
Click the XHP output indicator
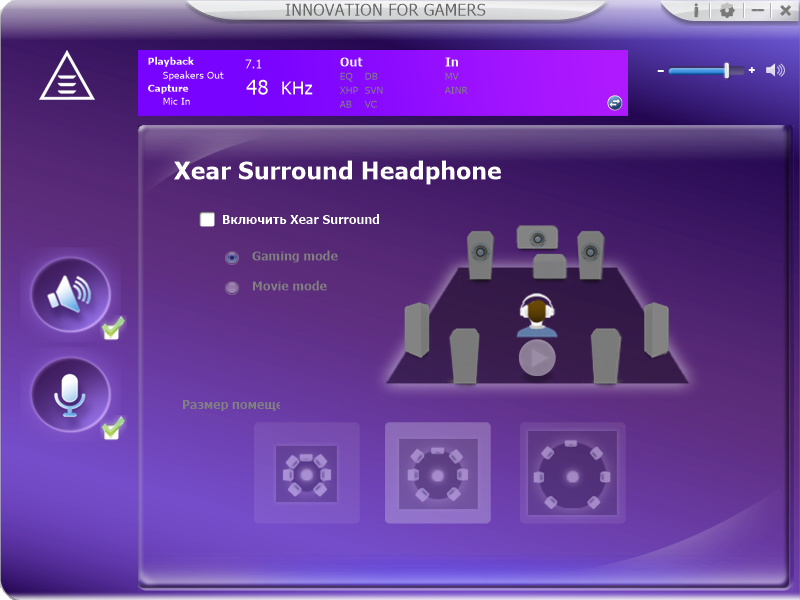349,90
